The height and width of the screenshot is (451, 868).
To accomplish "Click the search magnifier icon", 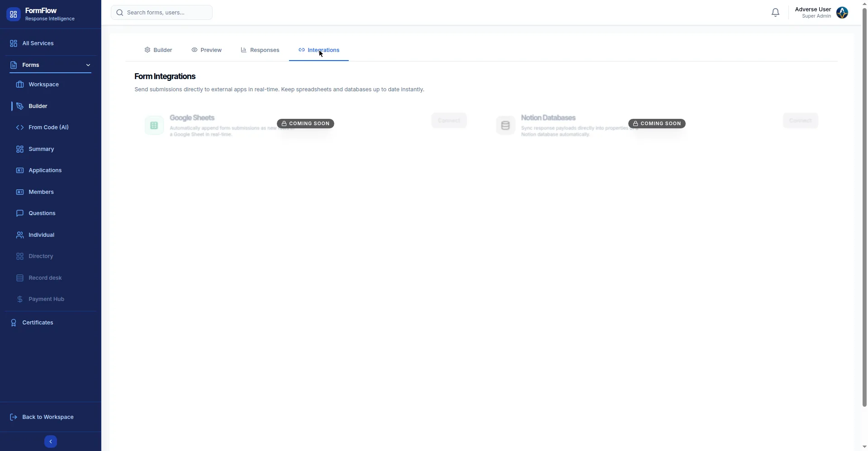I will point(120,13).
